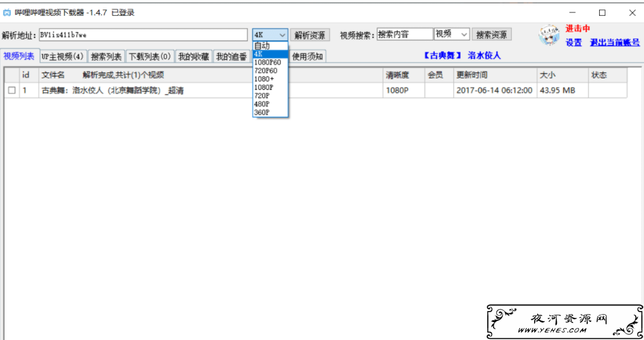
Task: Choose the highlighted 4K list option
Action: point(270,54)
